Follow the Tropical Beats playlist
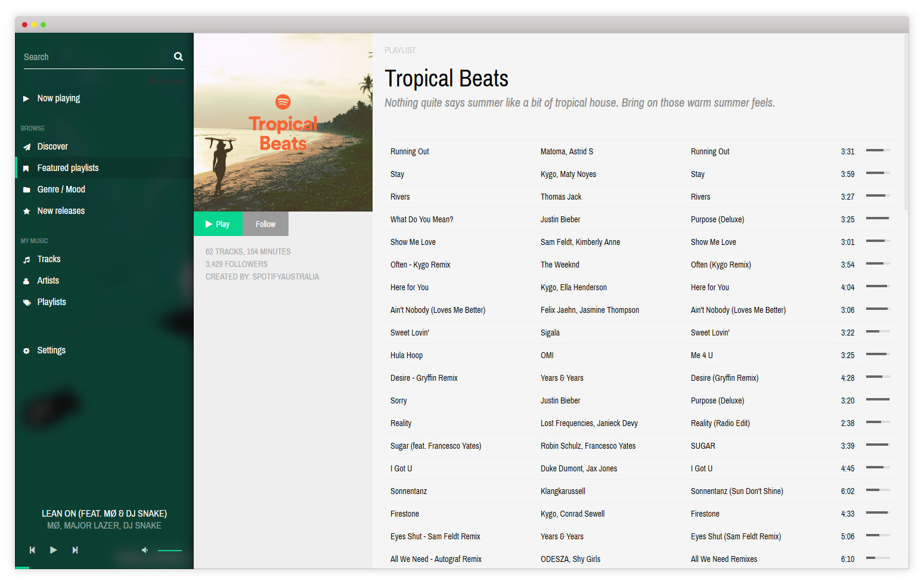This screenshot has width=924, height=584. [265, 224]
